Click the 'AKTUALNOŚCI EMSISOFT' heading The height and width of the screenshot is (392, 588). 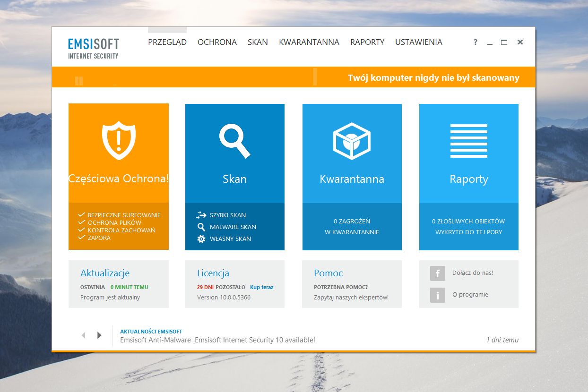tap(151, 332)
